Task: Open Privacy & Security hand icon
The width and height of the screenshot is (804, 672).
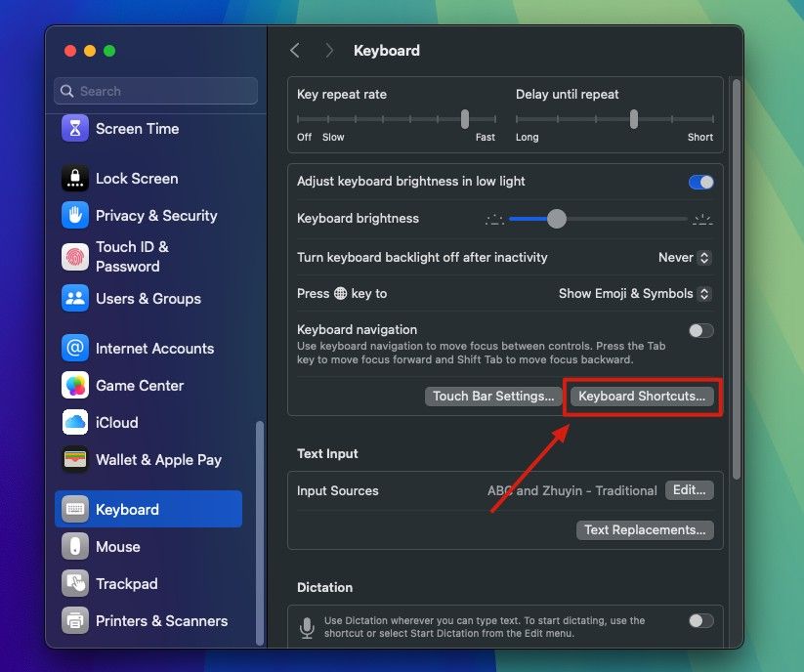Action: click(x=75, y=215)
